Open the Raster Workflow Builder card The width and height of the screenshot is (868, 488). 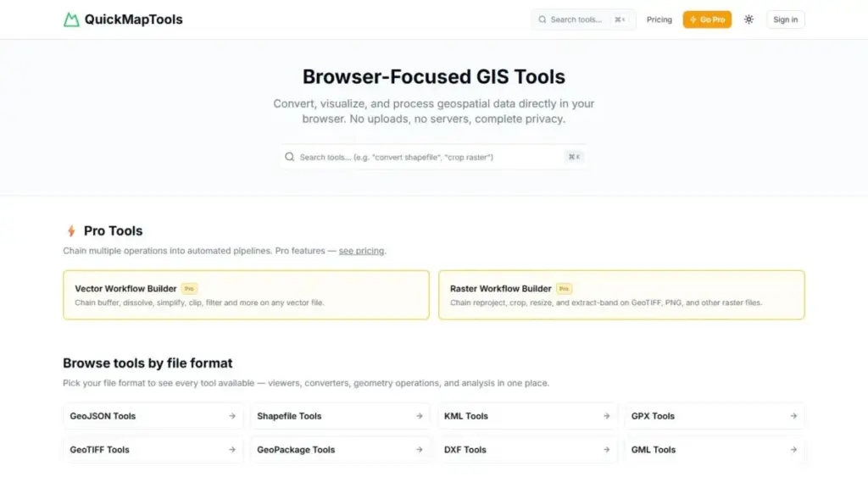pyautogui.click(x=621, y=295)
